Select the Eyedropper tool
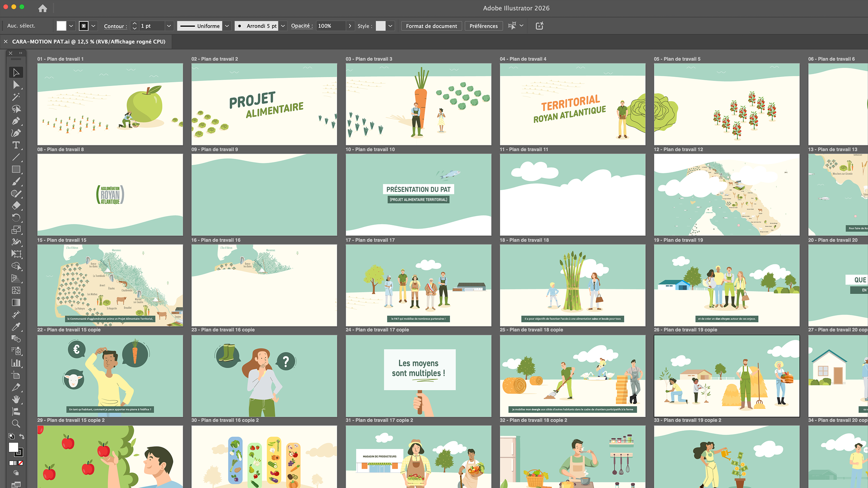Screen dimensions: 868x488 (16, 327)
